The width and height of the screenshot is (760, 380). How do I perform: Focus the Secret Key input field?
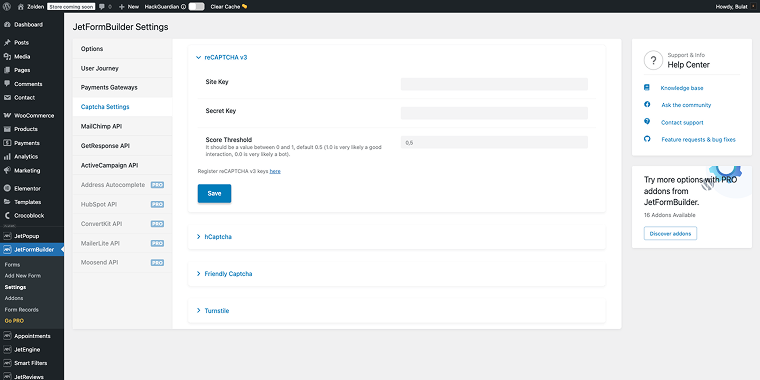click(x=494, y=113)
